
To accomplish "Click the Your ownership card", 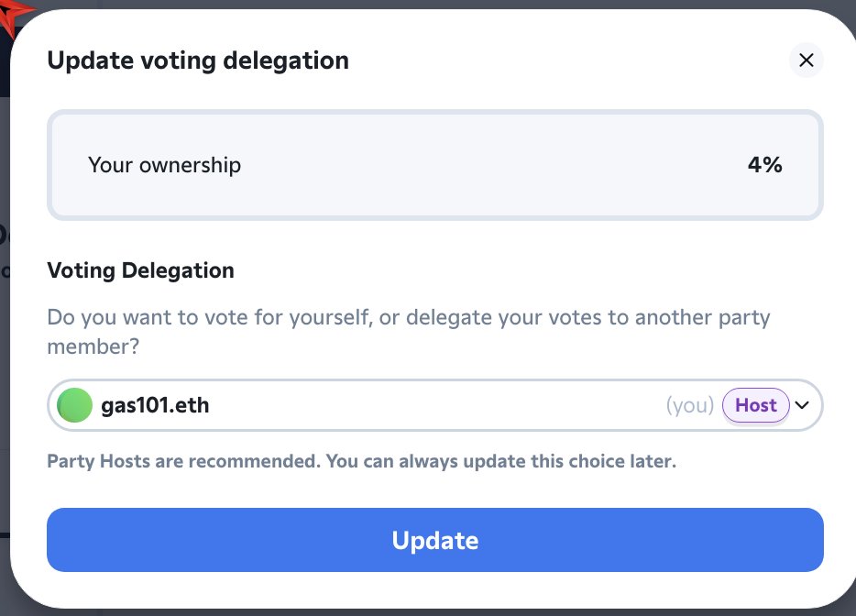I will coord(434,165).
